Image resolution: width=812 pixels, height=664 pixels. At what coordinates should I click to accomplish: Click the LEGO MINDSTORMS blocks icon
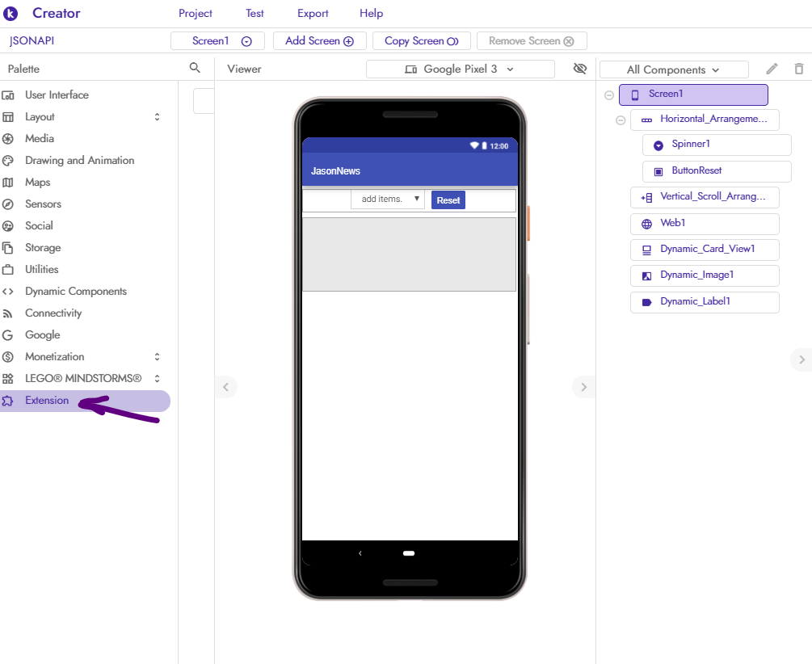[8, 379]
